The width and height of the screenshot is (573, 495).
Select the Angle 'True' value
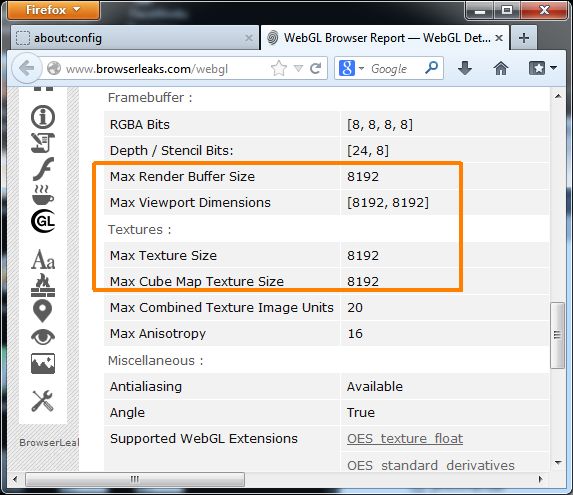coord(361,412)
